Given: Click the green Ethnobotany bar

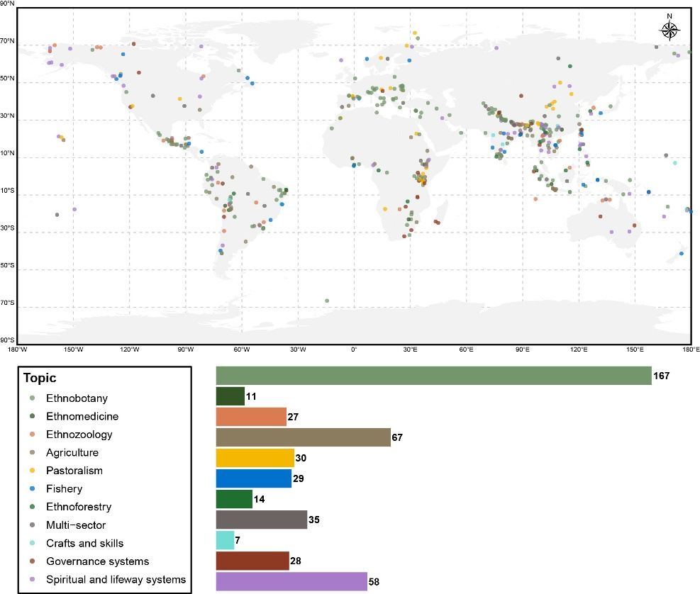Looking at the screenshot, I should 433,376.
